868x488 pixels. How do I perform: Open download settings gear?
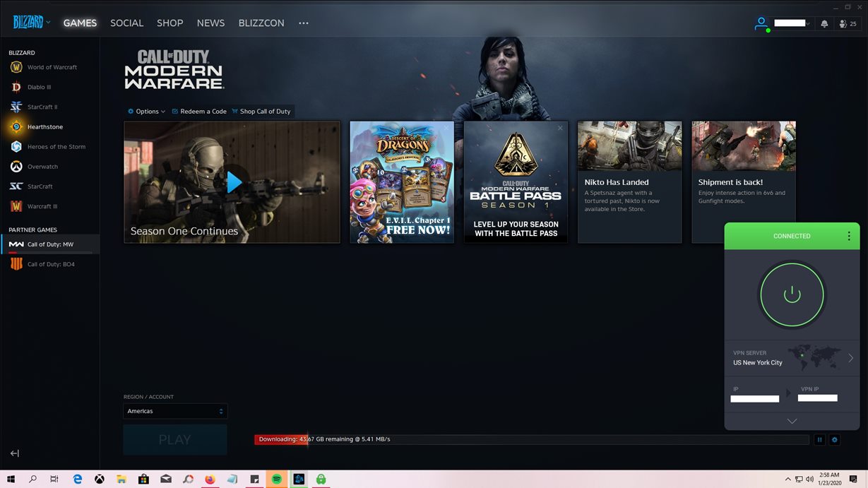[x=835, y=439]
